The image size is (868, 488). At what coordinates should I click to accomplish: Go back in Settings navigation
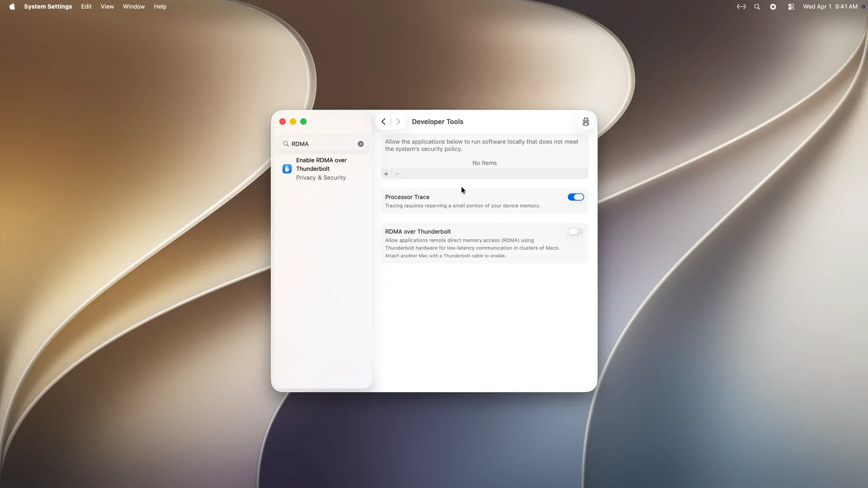[383, 122]
